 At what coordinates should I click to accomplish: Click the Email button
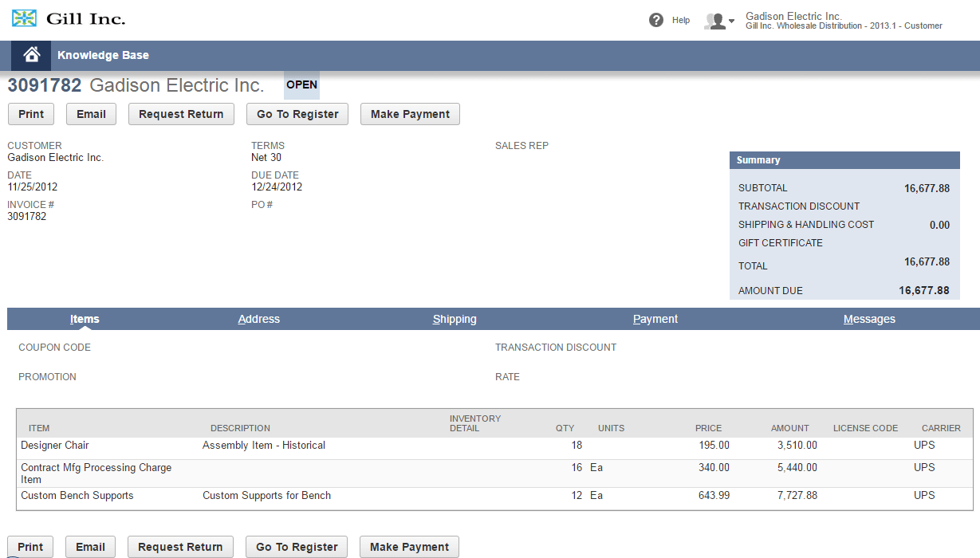(x=91, y=114)
